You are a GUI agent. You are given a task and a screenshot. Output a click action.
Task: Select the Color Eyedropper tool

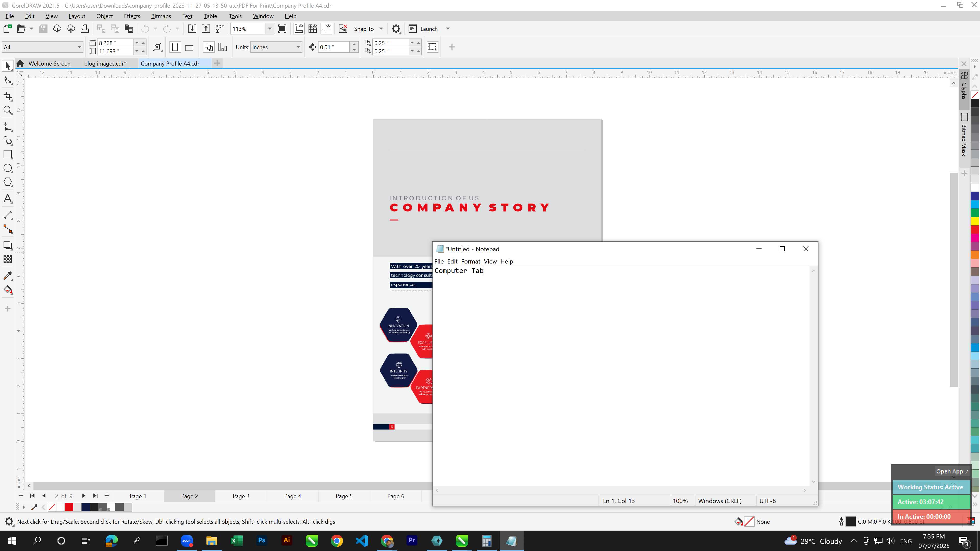pos(8,276)
